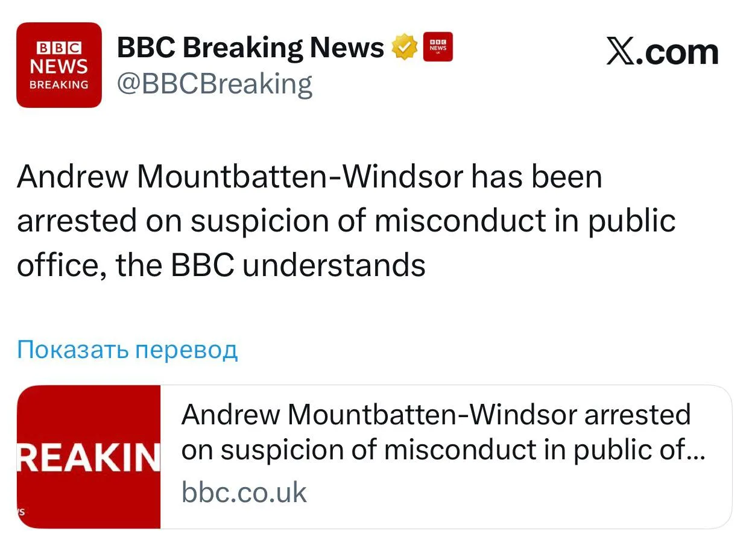
Task: Click the word BREAKING inside the profile avatar
Action: 59,85
